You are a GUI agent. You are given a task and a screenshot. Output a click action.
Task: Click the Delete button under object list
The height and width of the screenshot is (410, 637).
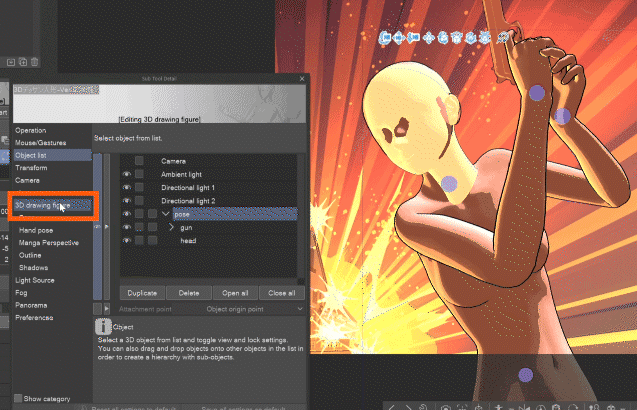(x=189, y=293)
